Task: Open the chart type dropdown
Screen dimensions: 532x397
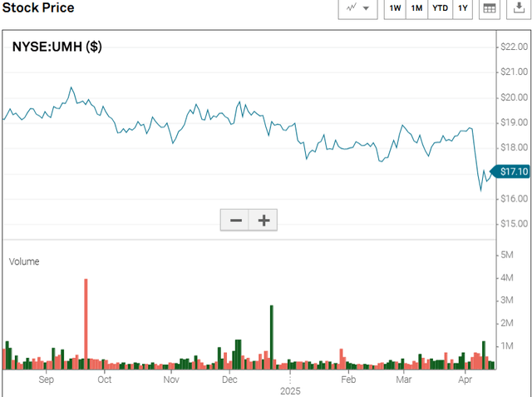Action: point(357,8)
